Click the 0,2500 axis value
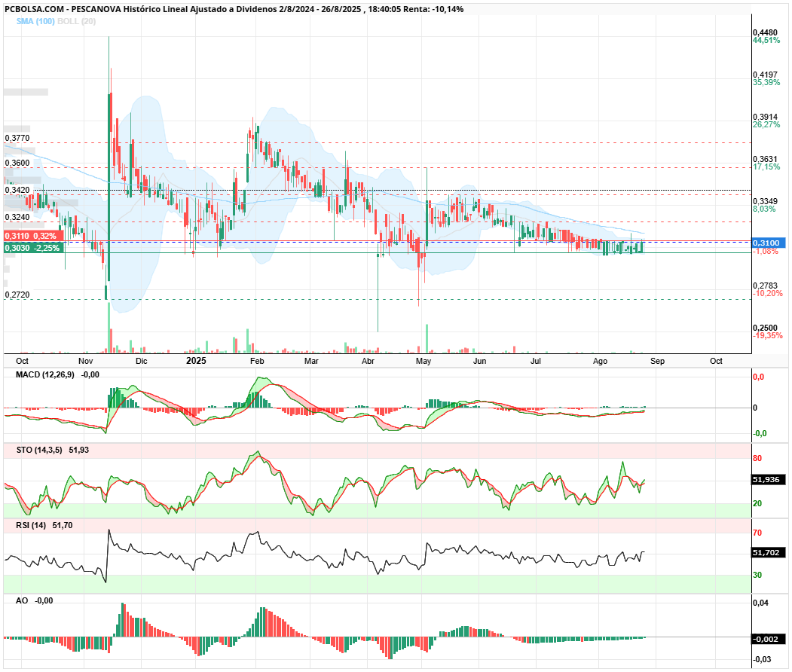 pyautogui.click(x=765, y=328)
